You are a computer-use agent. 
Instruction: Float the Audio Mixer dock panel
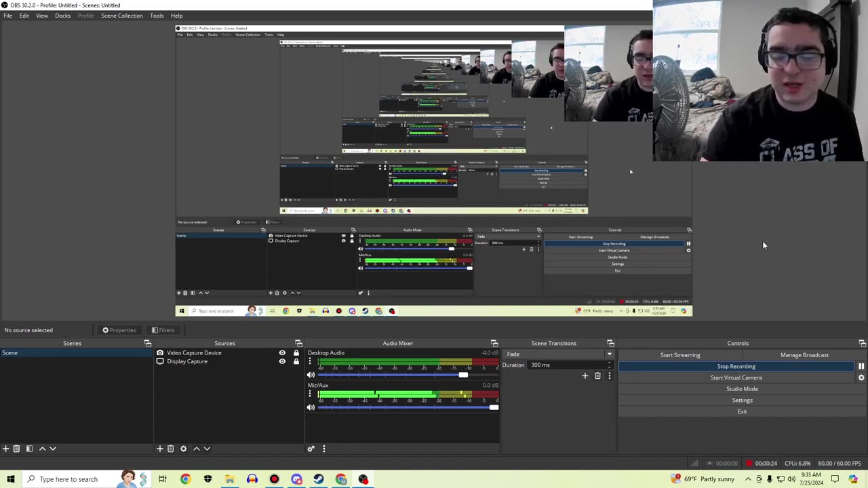[x=494, y=344]
